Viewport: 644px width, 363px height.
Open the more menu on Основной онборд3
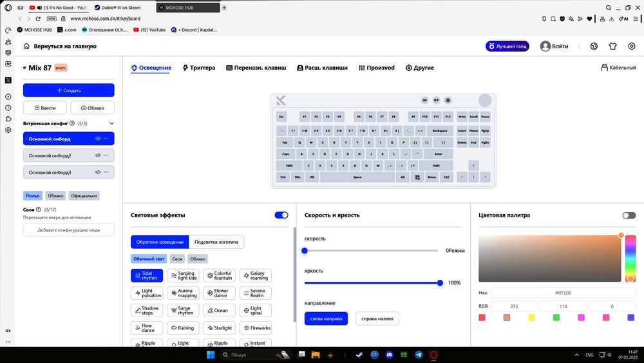point(106,172)
